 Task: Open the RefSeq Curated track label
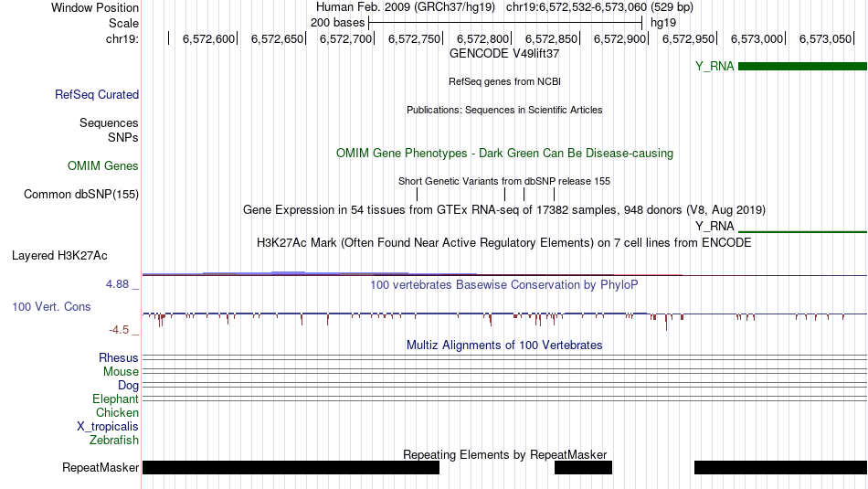coord(97,95)
